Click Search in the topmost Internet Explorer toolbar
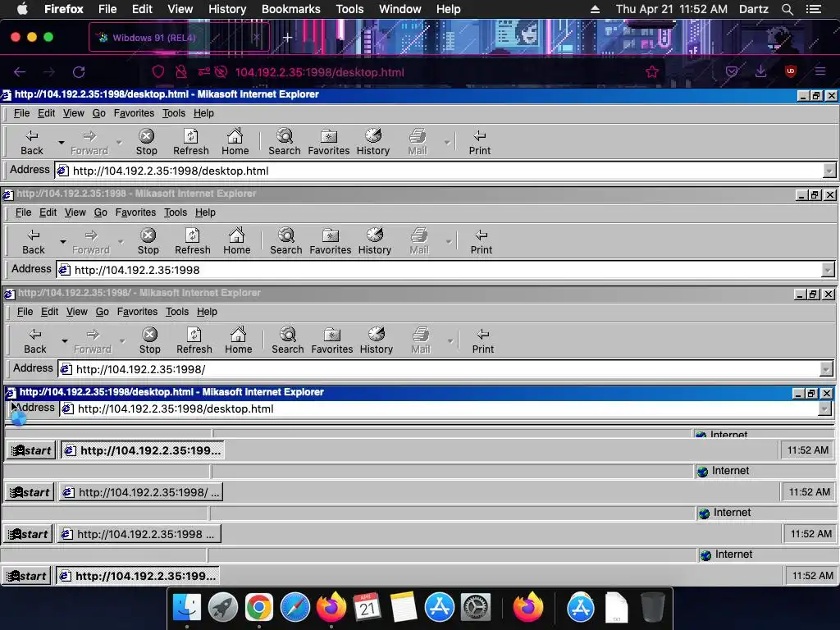The height and width of the screenshot is (630, 840). [285, 143]
